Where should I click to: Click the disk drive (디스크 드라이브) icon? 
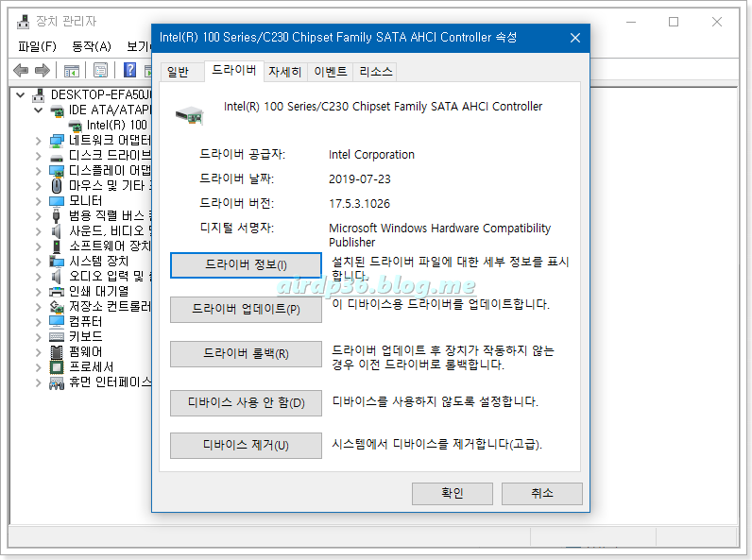57,157
